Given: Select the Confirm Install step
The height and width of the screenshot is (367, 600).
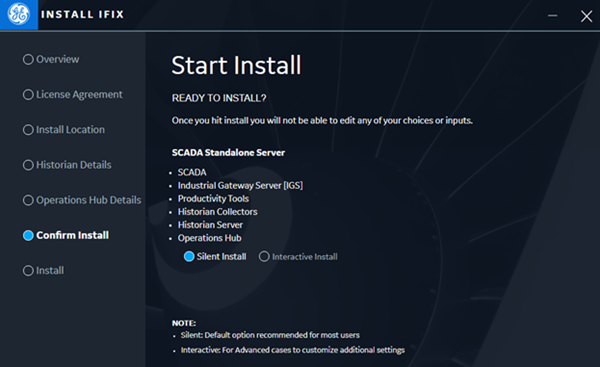Looking at the screenshot, I should coord(66,235).
